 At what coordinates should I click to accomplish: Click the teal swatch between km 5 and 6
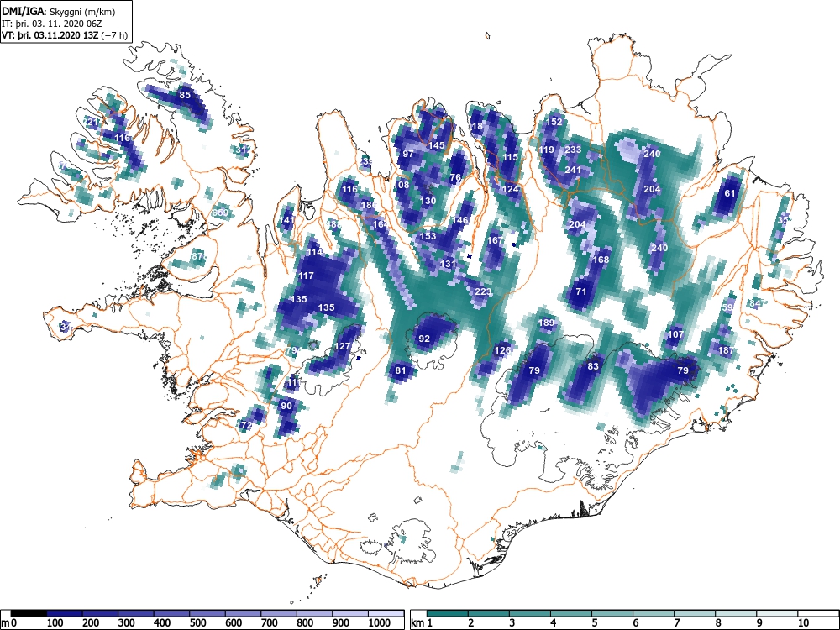(612, 613)
